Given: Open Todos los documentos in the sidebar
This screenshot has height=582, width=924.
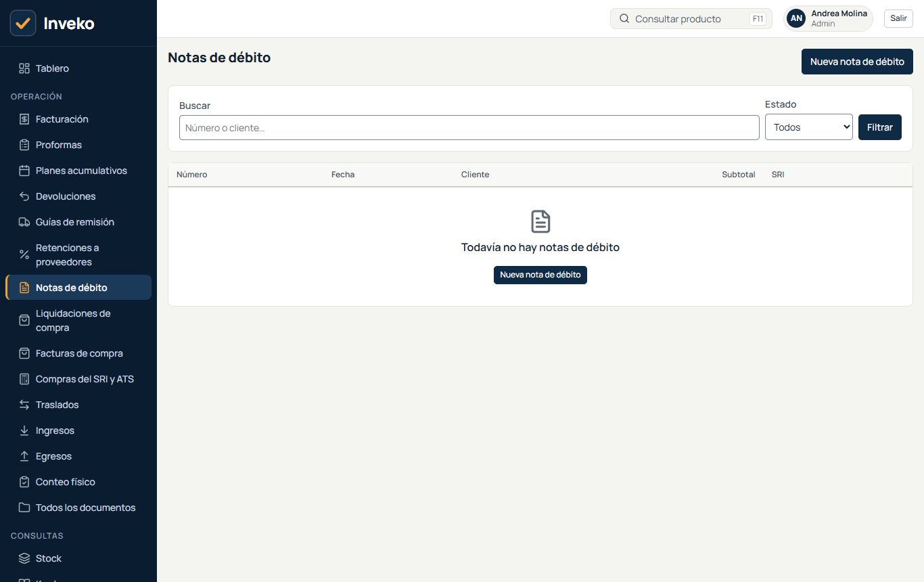Looking at the screenshot, I should 78,508.
